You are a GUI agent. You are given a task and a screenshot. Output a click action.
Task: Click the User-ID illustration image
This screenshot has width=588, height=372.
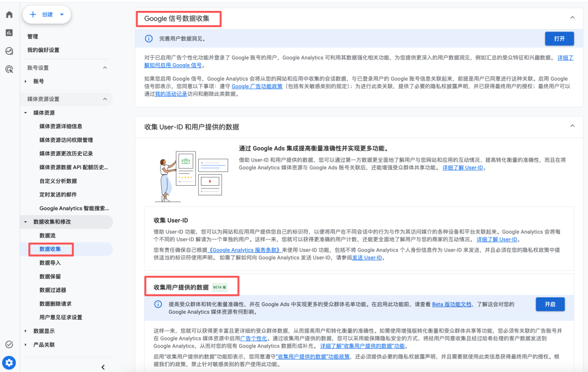pos(192,176)
